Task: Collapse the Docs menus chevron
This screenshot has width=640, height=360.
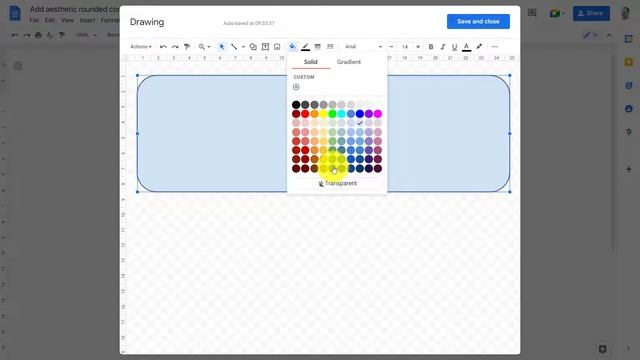Action: pyautogui.click(x=609, y=35)
